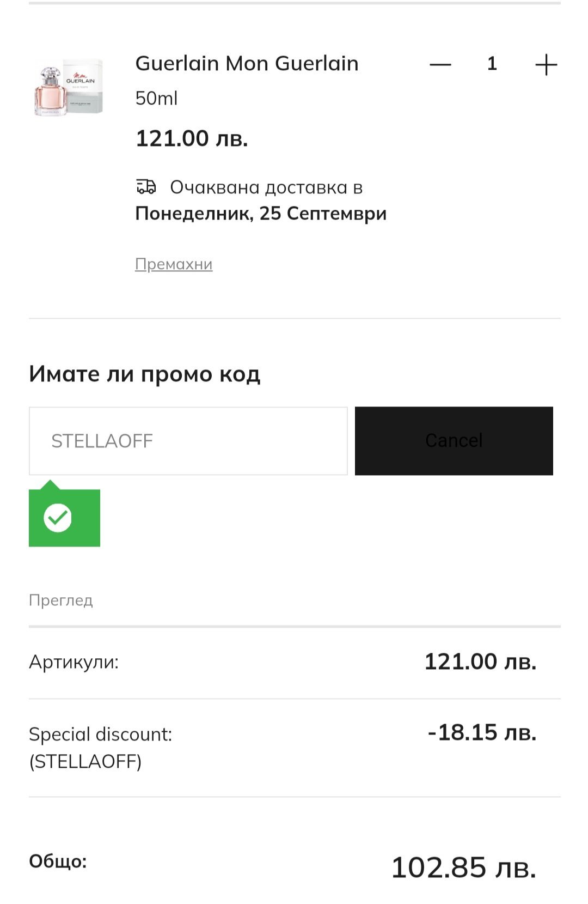
Task: Select the product price 121.00 лв.
Action: coord(192,138)
